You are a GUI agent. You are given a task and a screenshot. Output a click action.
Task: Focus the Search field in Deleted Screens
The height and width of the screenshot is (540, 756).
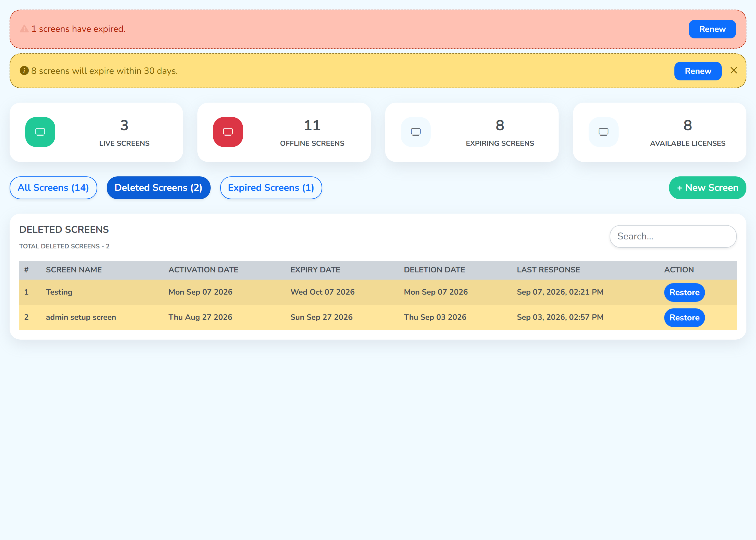click(x=673, y=236)
